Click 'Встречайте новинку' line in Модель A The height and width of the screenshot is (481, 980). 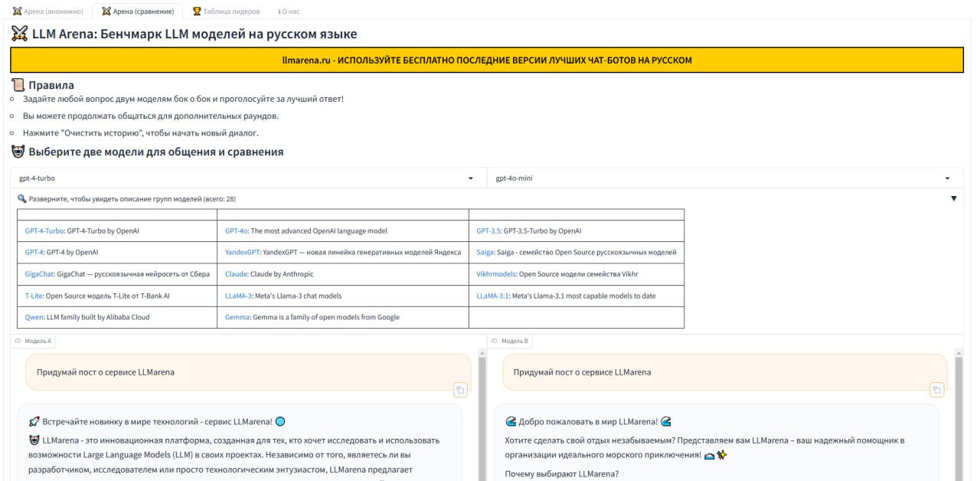coord(157,421)
